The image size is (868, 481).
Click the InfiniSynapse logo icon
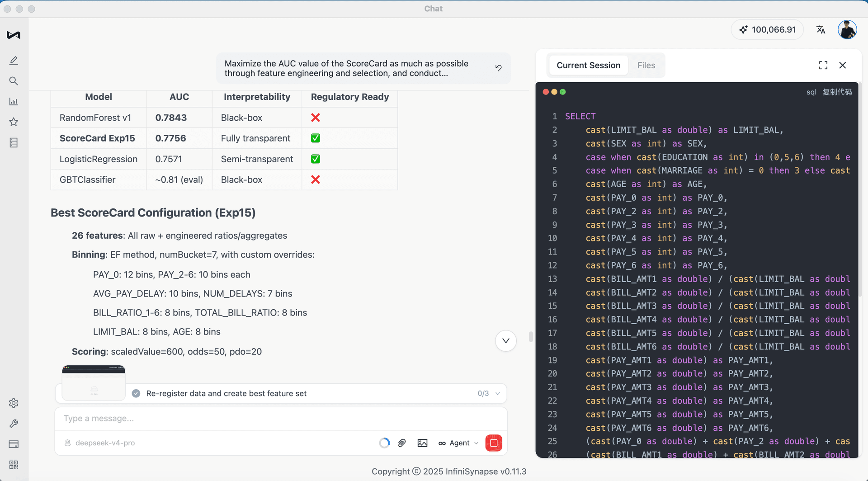click(x=14, y=35)
